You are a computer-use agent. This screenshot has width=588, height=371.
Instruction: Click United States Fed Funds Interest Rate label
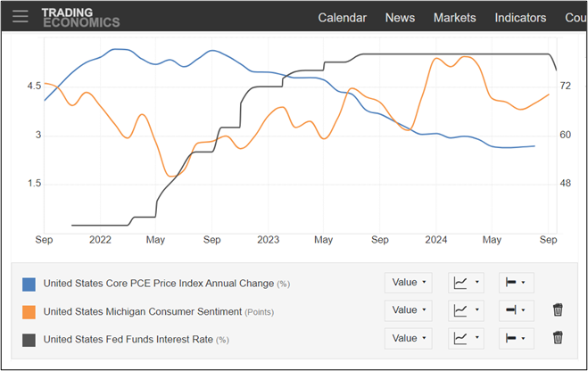[137, 340]
